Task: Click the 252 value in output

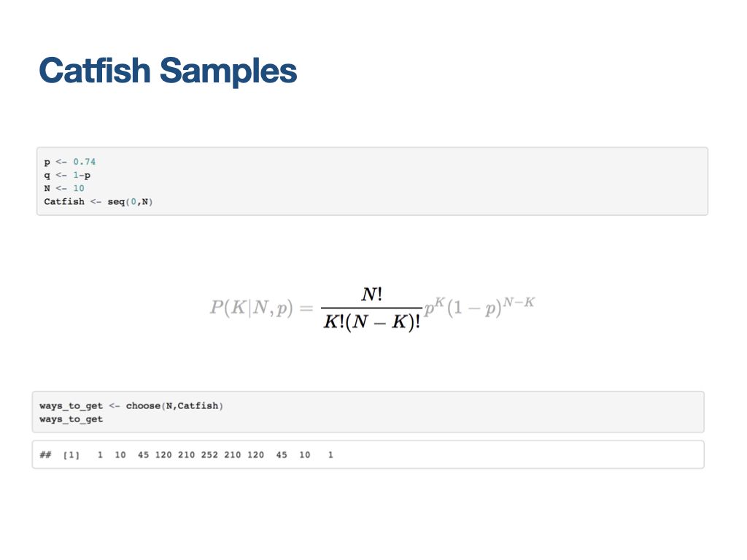Action: point(209,455)
